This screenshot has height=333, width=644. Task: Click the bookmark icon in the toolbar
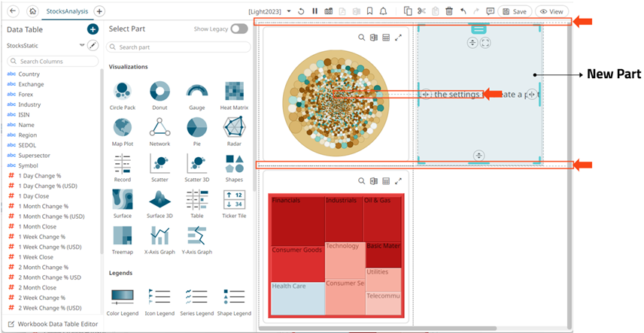(369, 11)
